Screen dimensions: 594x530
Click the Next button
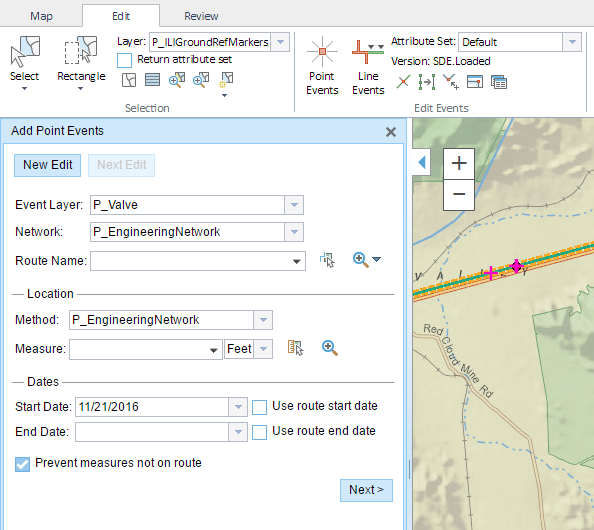366,490
